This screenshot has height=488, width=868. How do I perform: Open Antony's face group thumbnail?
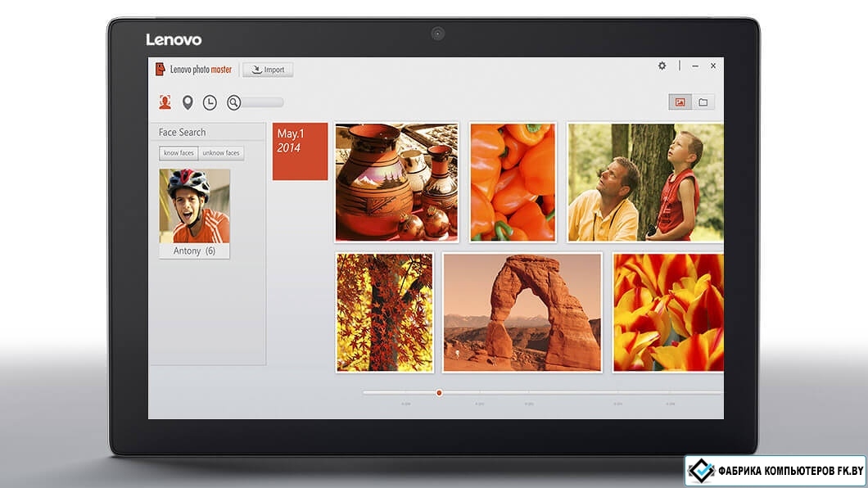click(x=194, y=206)
